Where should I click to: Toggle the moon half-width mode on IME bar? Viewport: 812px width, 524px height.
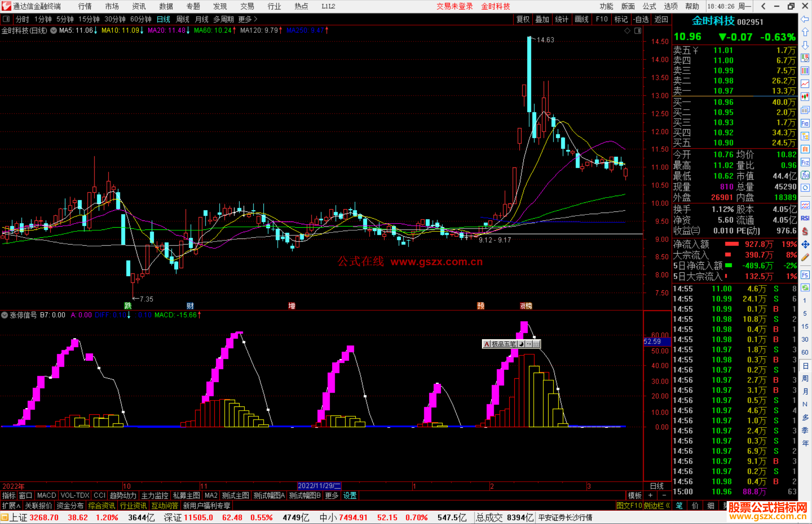(x=521, y=344)
